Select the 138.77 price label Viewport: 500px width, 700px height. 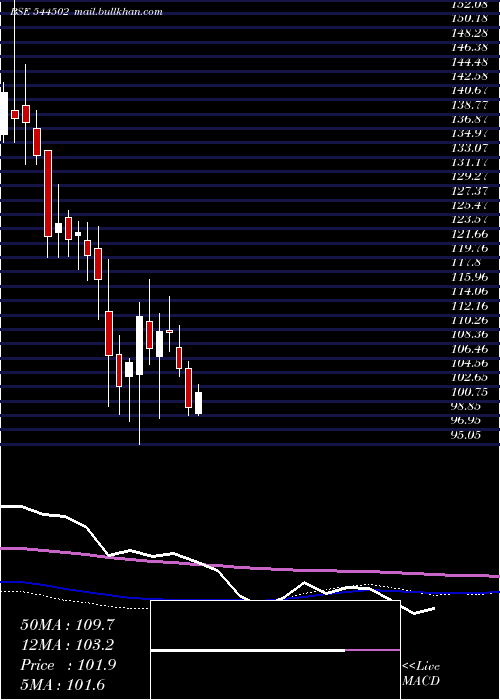point(468,105)
